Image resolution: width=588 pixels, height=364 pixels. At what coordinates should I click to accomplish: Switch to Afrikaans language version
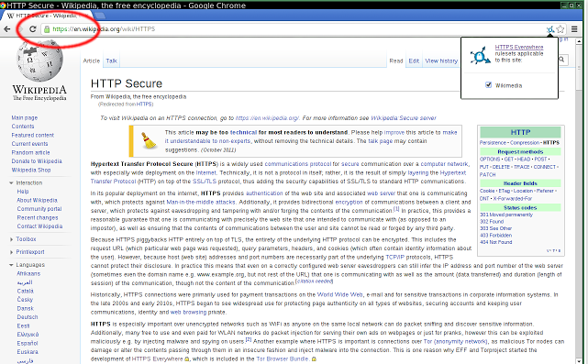point(28,273)
